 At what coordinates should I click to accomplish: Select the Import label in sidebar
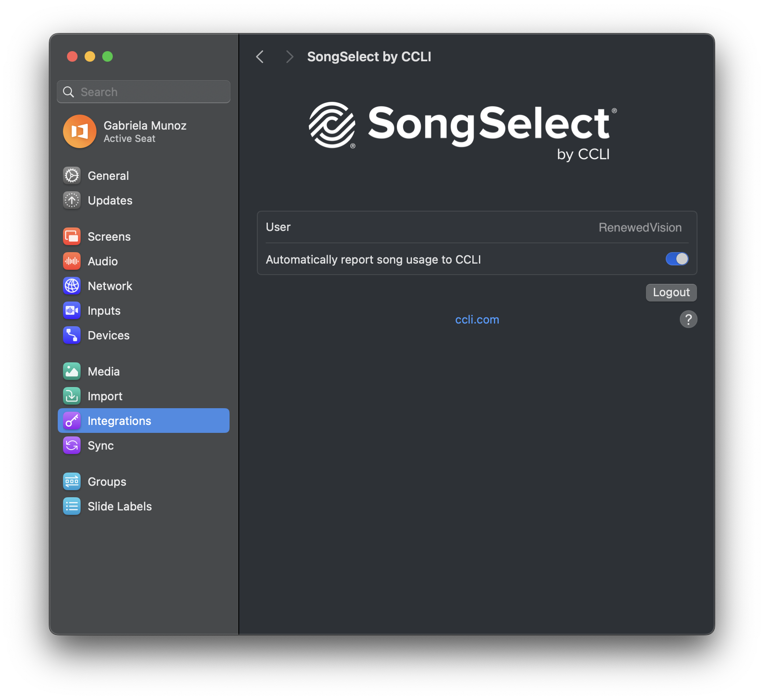[105, 396]
